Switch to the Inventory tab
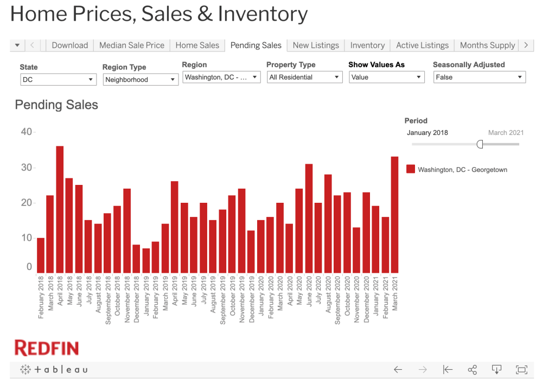 click(367, 46)
